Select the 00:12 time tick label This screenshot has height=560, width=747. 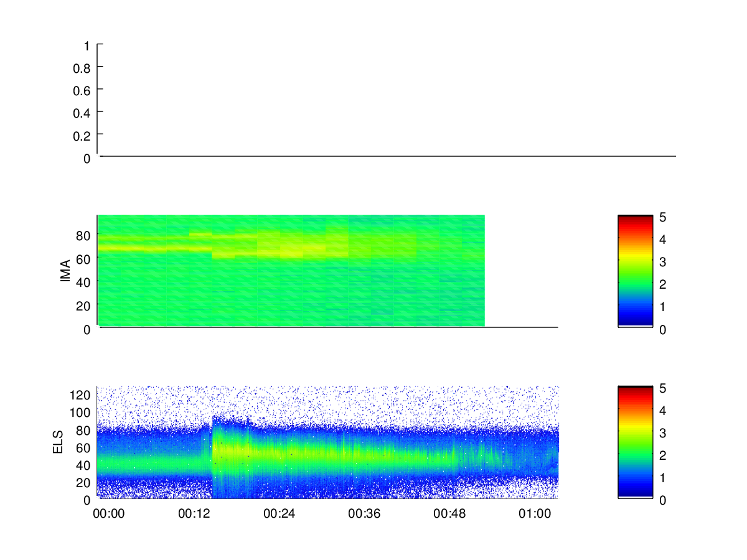point(194,514)
